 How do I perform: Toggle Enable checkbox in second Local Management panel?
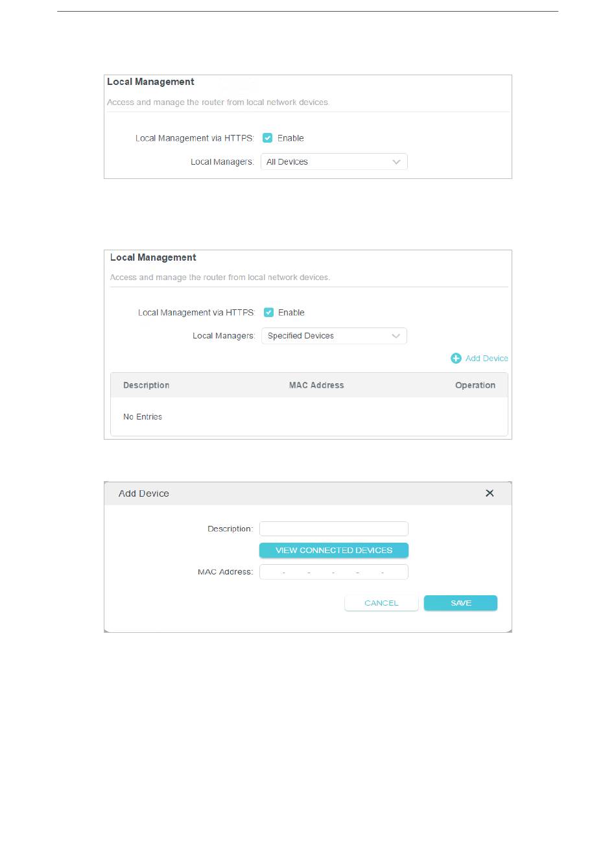click(268, 313)
